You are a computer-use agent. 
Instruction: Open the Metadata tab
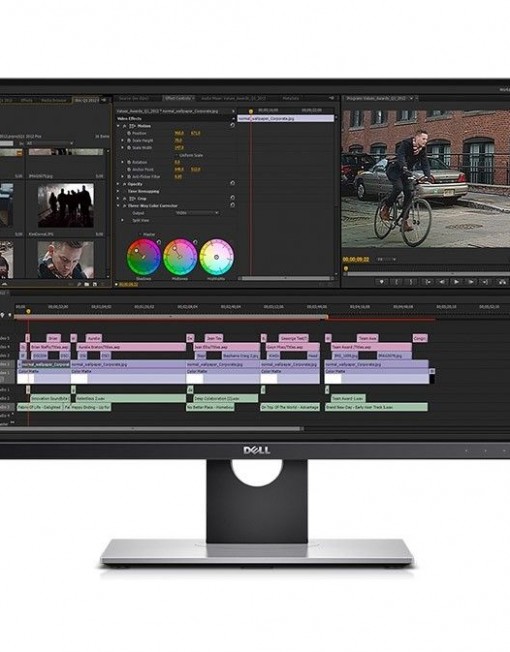pyautogui.click(x=291, y=99)
